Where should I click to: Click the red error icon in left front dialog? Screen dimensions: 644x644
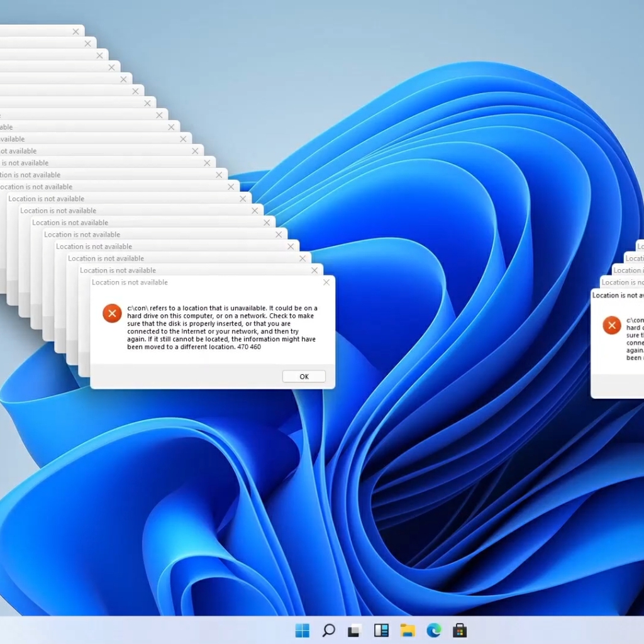coord(112,313)
